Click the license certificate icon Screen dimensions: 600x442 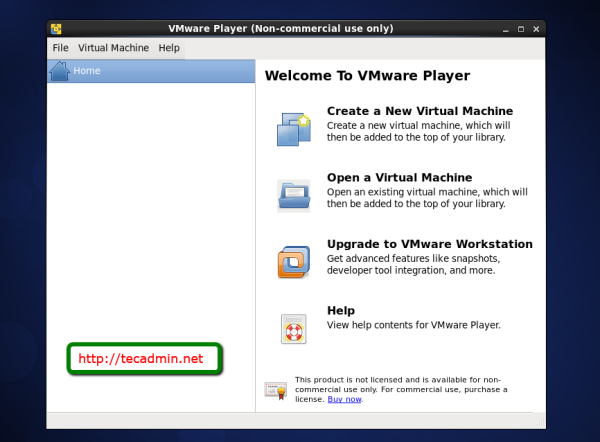[x=276, y=389]
